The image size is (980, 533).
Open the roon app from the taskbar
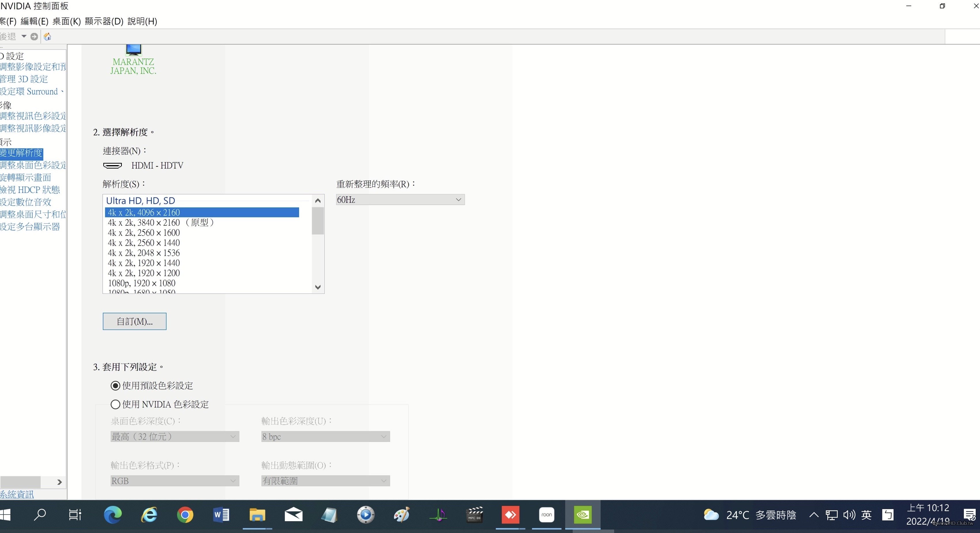(547, 515)
